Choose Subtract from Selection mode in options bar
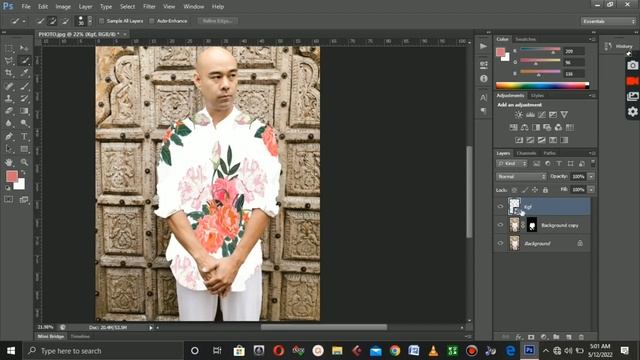The height and width of the screenshot is (360, 640). pos(65,21)
